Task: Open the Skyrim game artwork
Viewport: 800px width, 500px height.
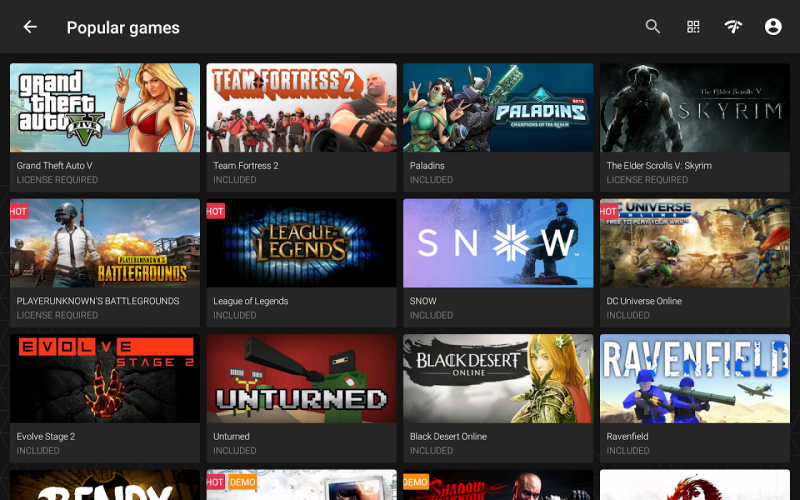Action: point(695,108)
